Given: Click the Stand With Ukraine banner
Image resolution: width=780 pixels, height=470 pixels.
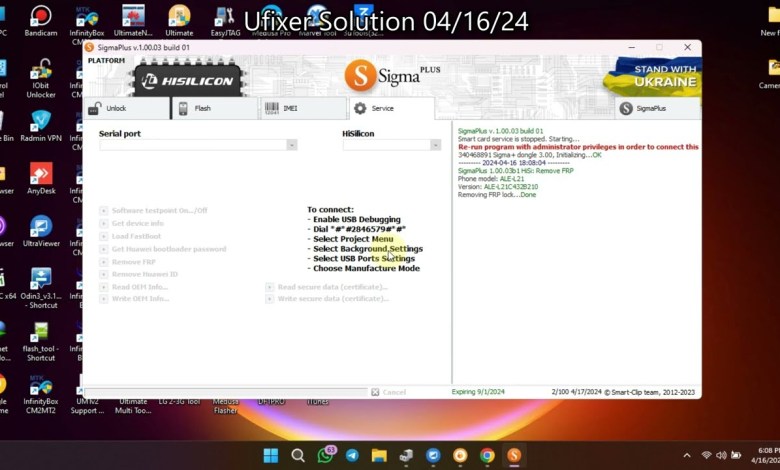Looking at the screenshot, I should pos(653,76).
